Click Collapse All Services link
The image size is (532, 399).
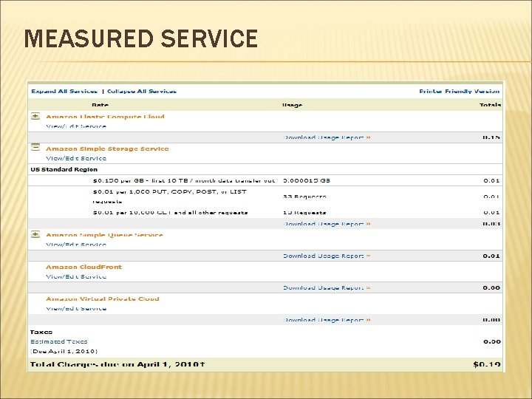click(x=142, y=92)
